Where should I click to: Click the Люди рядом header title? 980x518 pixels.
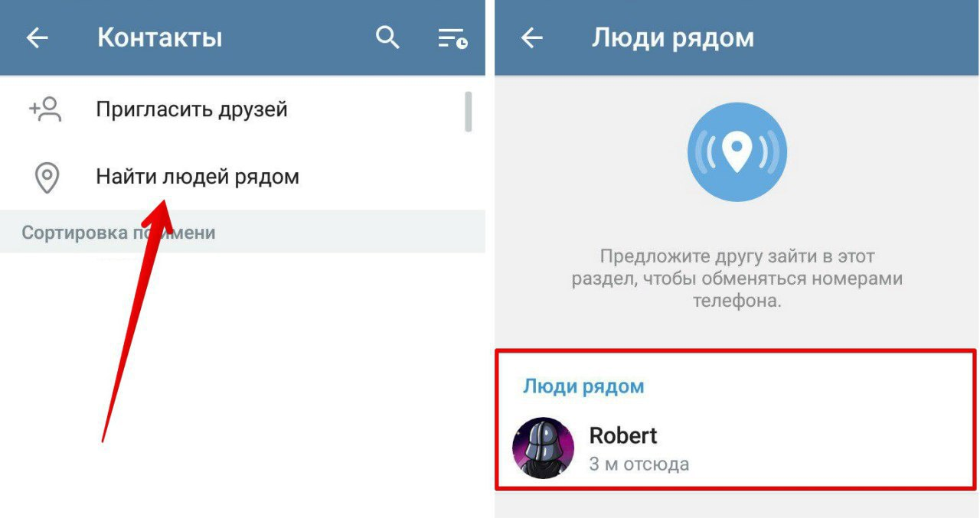672,38
